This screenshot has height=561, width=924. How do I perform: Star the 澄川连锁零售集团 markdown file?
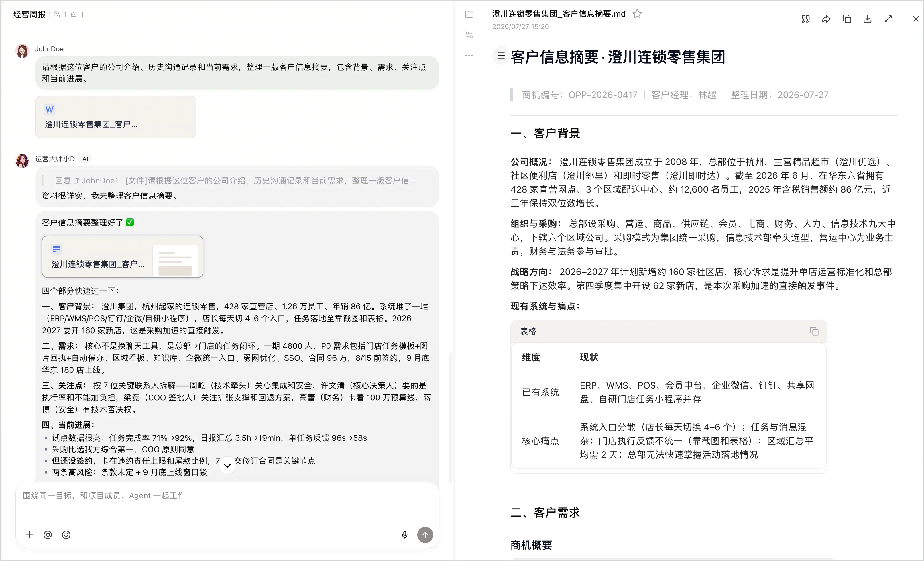pyautogui.click(x=637, y=14)
